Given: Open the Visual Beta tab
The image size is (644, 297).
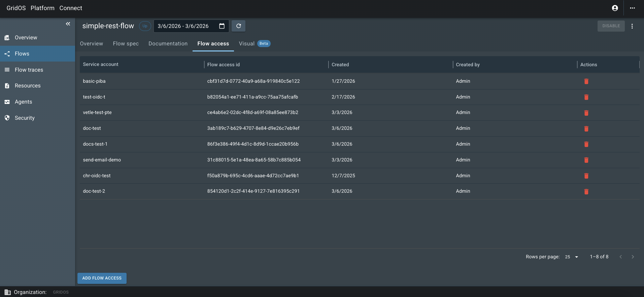Looking at the screenshot, I should pyautogui.click(x=255, y=44).
